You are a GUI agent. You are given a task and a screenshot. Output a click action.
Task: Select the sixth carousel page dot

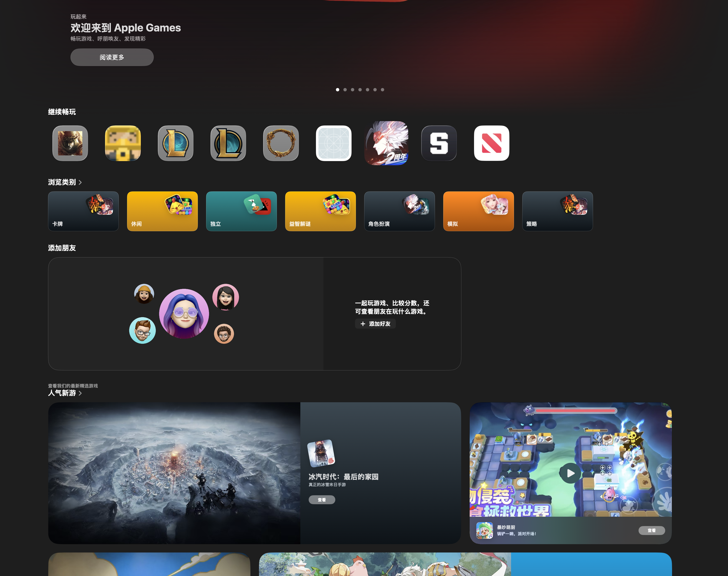[x=375, y=90]
